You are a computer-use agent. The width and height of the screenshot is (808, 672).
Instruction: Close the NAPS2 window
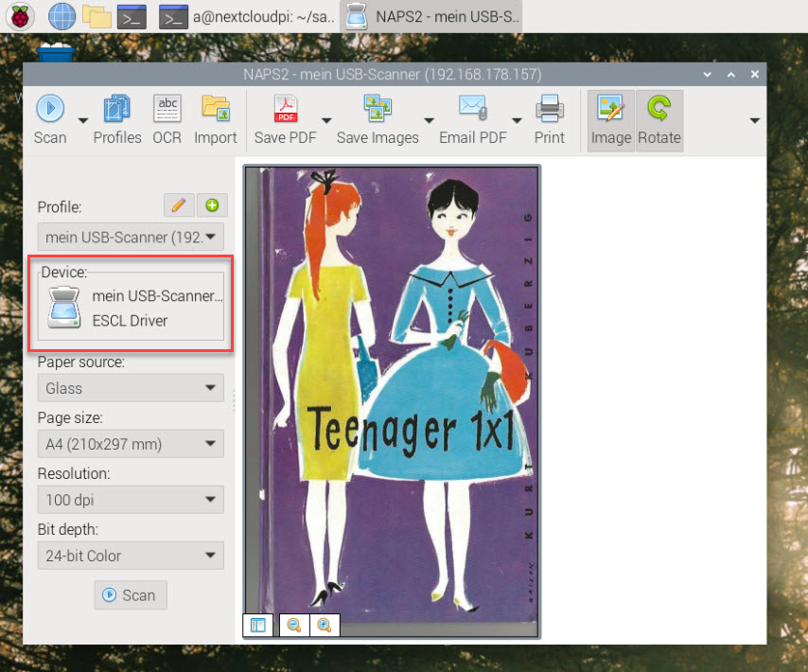tap(755, 74)
